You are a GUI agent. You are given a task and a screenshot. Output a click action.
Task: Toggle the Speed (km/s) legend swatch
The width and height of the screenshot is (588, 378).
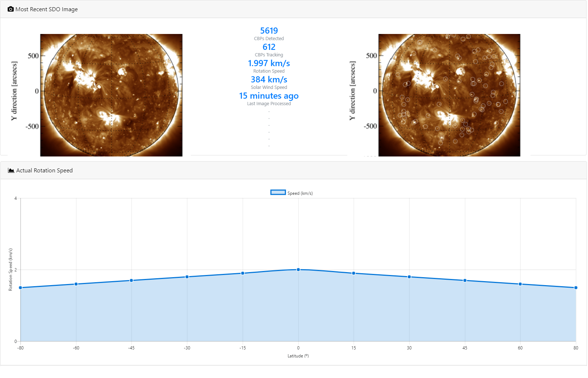(x=278, y=193)
